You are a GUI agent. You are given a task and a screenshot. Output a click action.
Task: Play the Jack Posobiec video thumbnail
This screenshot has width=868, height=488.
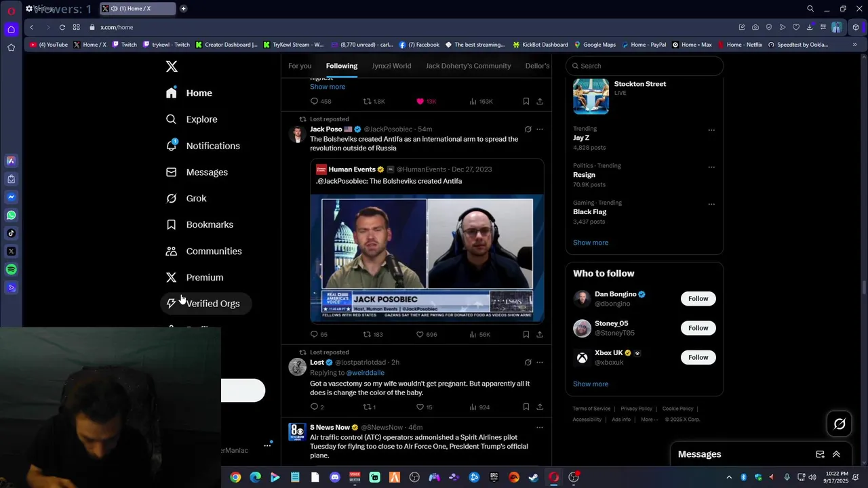coord(427,258)
